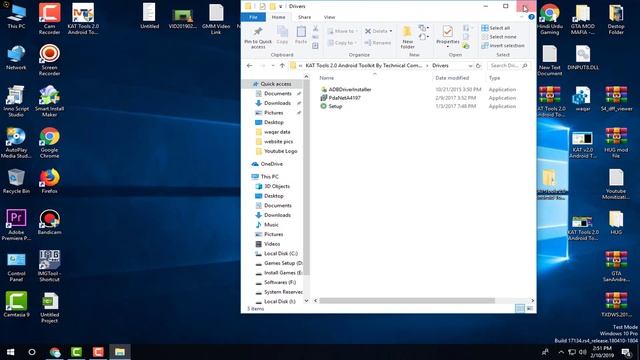The height and width of the screenshot is (360, 640).
Task: Click the Explorer help question mark icon
Action: click(x=531, y=17)
